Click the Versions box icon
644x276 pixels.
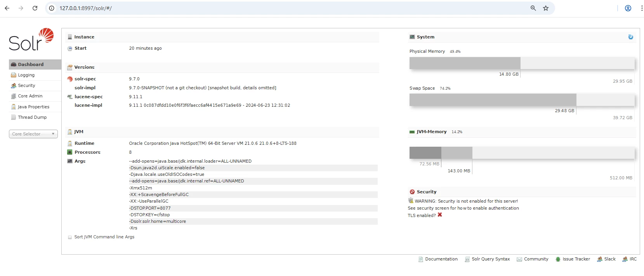click(70, 67)
